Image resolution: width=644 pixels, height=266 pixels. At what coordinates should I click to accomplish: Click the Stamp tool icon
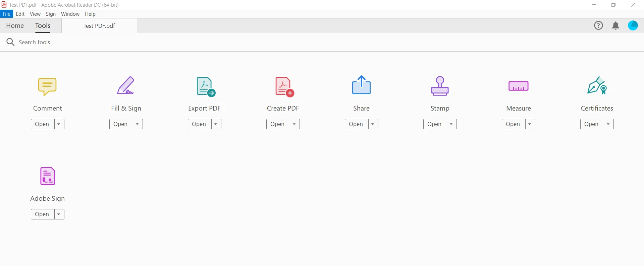(440, 86)
